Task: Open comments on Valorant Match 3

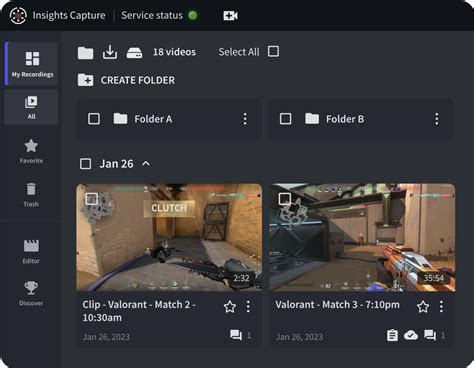Action: 430,335
